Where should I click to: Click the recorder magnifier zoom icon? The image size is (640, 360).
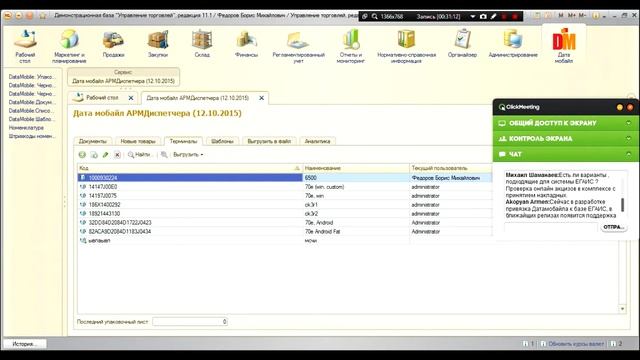pyautogui.click(x=374, y=17)
